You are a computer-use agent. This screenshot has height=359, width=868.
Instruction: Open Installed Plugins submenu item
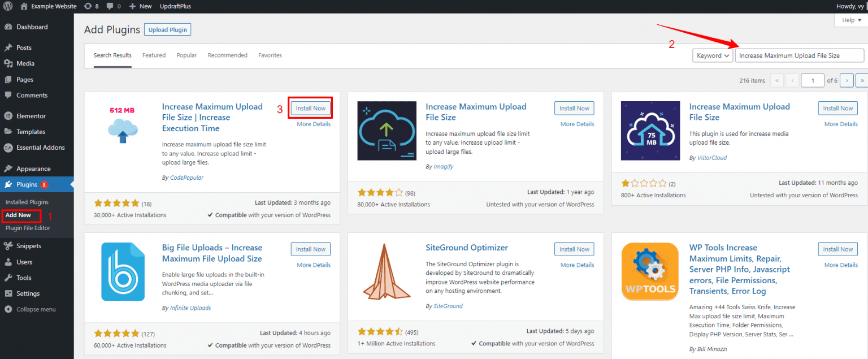(x=27, y=202)
